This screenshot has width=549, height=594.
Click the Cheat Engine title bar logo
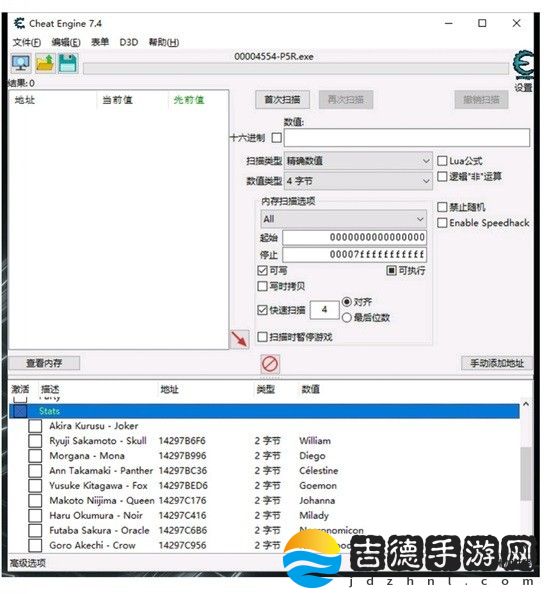(x=19, y=23)
